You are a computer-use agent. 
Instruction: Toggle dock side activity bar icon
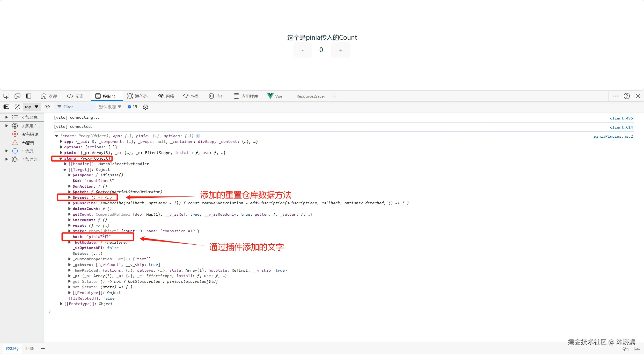pos(29,96)
